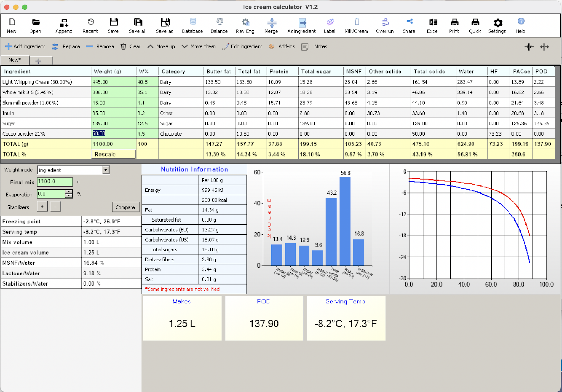Click the Inulin weight cell 35.00
This screenshot has height=392, width=562.
(113, 113)
